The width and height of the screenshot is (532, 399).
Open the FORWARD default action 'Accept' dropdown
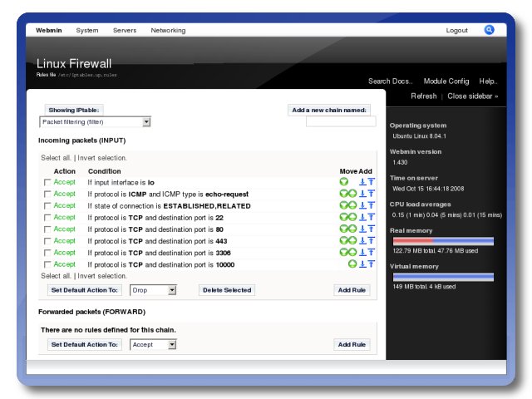click(153, 344)
